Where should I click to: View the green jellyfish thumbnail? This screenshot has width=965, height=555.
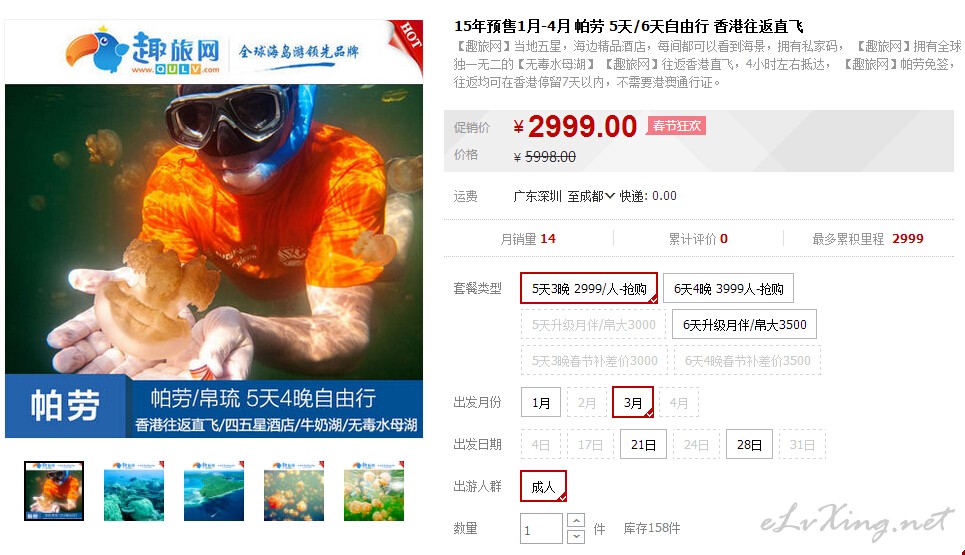click(x=374, y=491)
